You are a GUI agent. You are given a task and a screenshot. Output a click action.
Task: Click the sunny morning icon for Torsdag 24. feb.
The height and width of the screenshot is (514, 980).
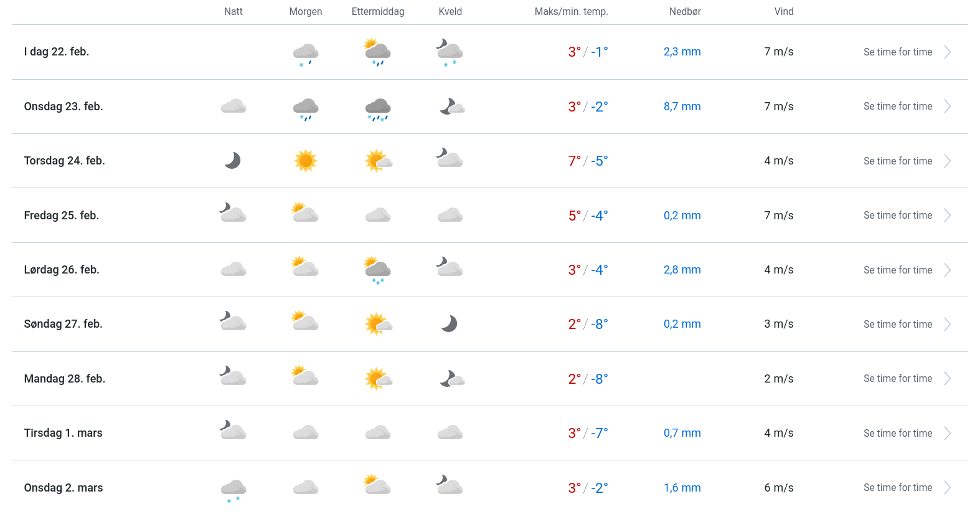306,161
